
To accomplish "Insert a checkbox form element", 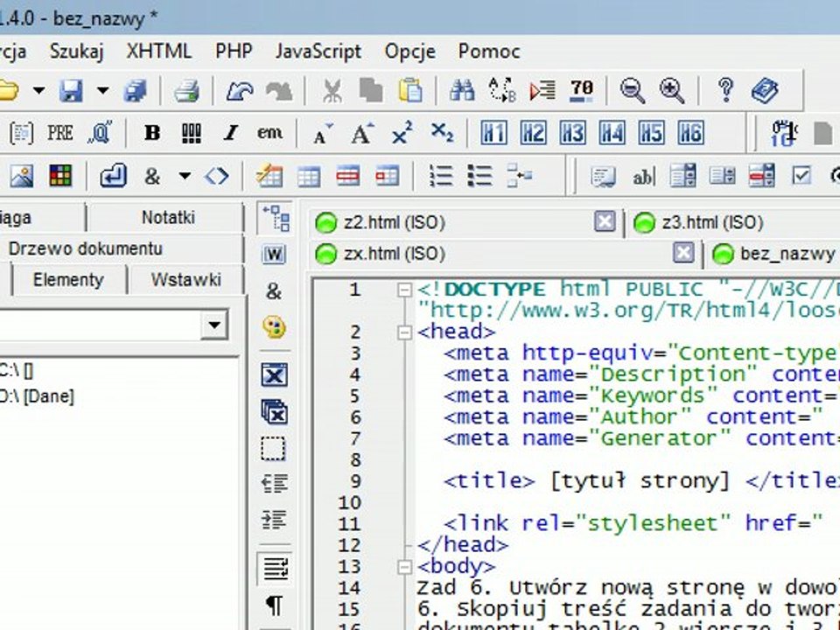I will 801,175.
